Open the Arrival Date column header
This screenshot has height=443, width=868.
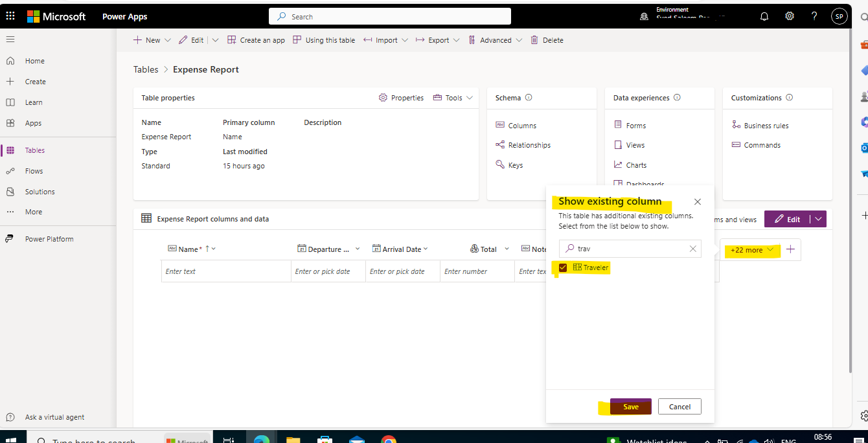[400, 249]
